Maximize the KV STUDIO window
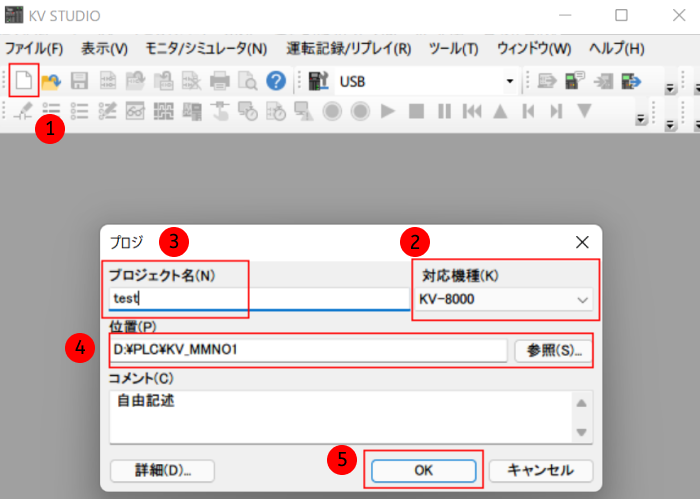Image resolution: width=700 pixels, height=499 pixels. coord(621,15)
